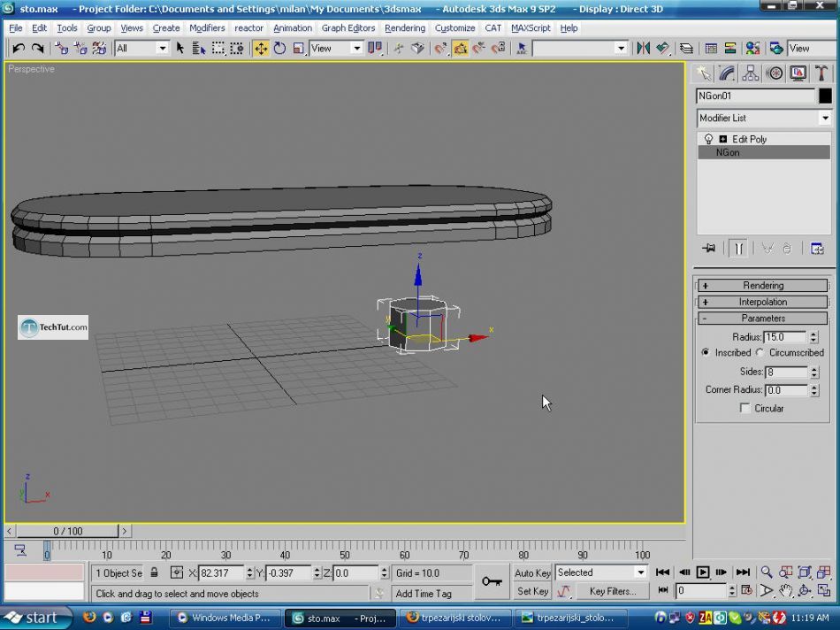Select the NGon stack entry
The height and width of the screenshot is (630, 840).
[764, 153]
